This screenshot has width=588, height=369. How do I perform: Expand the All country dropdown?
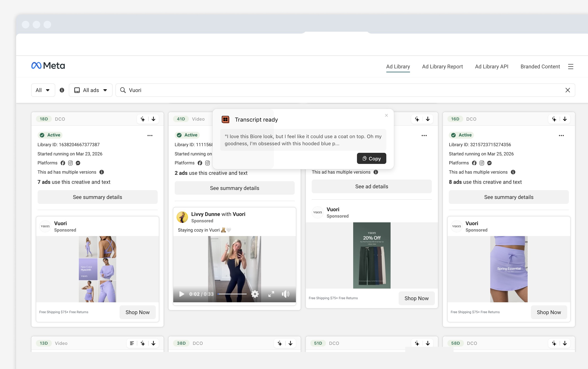pyautogui.click(x=43, y=90)
